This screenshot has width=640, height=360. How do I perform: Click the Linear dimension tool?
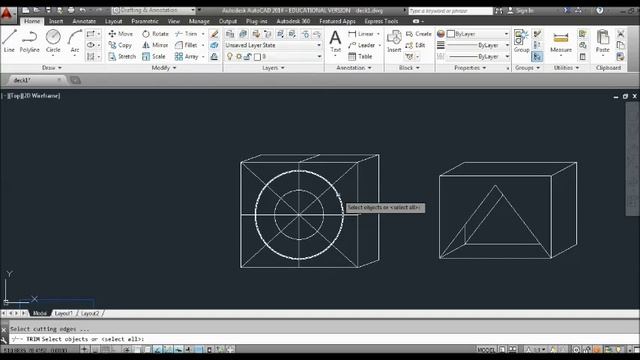tap(361, 34)
